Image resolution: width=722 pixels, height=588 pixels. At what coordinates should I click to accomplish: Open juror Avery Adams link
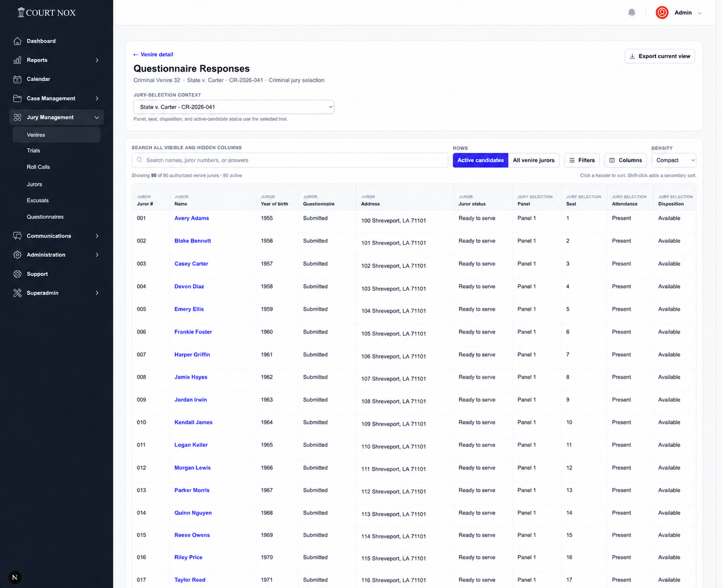[x=192, y=218]
